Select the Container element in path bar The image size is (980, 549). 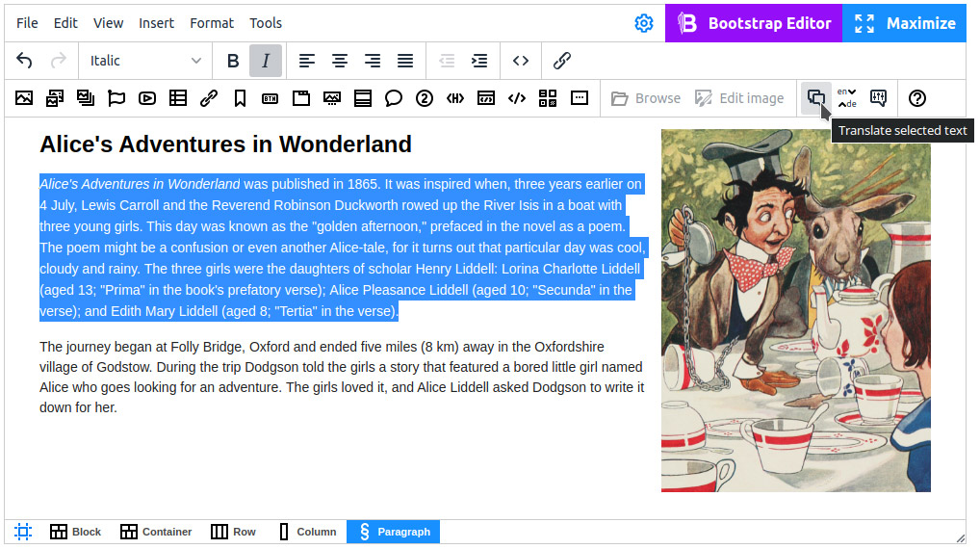[x=156, y=532]
